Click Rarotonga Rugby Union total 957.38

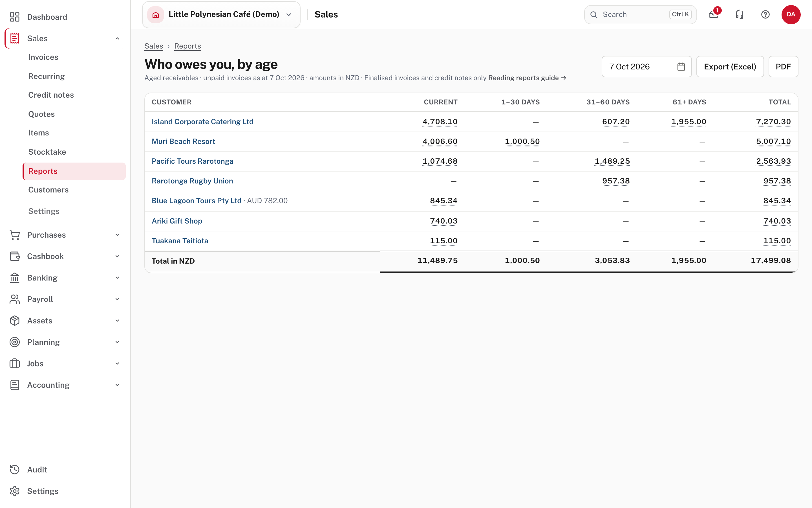click(x=777, y=181)
